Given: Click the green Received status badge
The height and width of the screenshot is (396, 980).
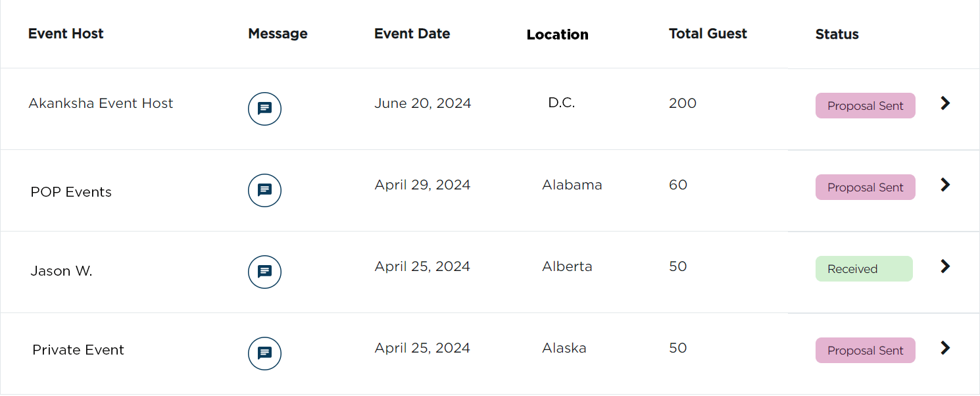Looking at the screenshot, I should tap(864, 269).
